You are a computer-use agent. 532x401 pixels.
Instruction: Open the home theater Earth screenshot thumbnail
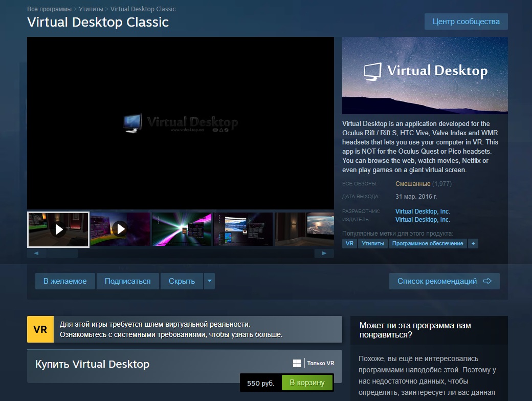[x=304, y=229]
